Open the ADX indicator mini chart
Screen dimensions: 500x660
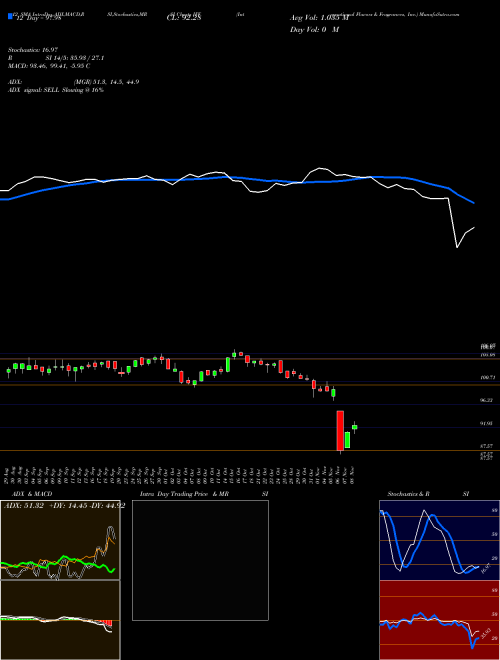(60, 540)
